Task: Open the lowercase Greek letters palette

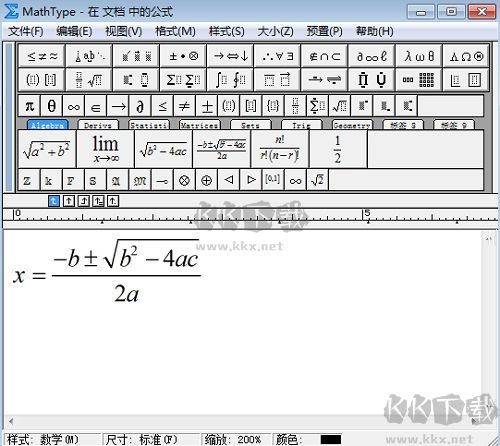Action: tap(419, 56)
